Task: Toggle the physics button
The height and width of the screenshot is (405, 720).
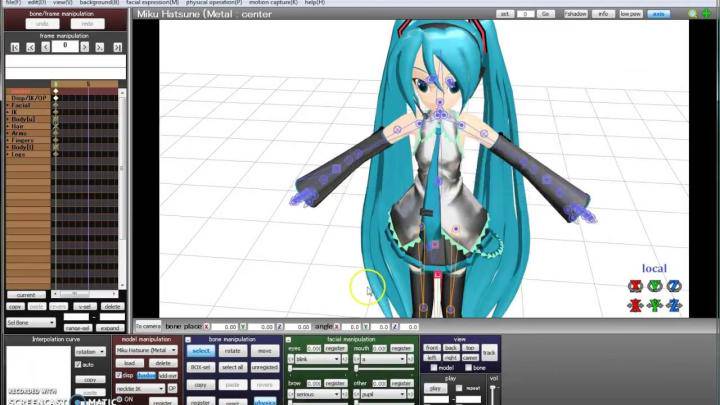Action: point(265,401)
